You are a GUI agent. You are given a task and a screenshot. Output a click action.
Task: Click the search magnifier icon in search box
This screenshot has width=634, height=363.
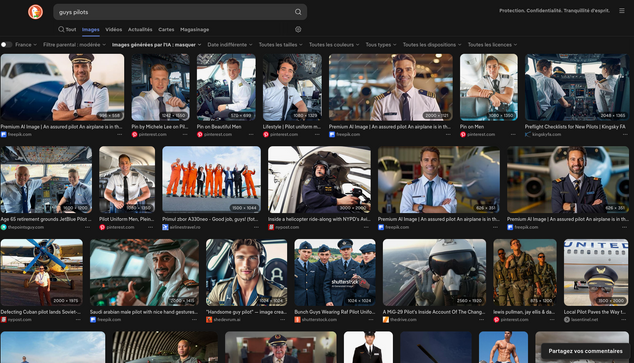(298, 12)
